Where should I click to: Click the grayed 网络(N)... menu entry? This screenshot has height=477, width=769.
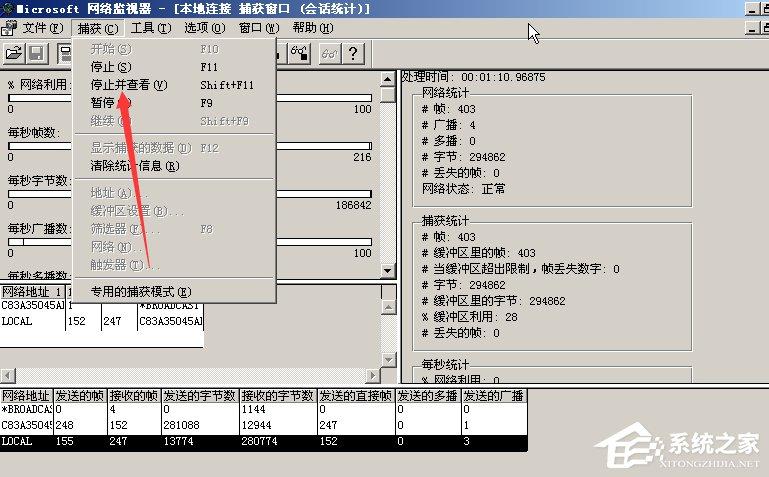(174, 247)
